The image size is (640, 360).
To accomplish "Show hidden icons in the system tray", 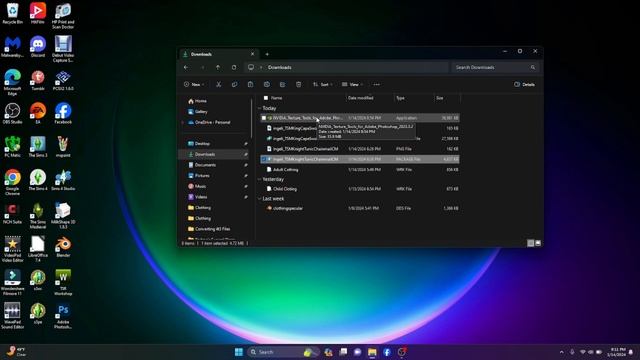I will click(x=562, y=352).
